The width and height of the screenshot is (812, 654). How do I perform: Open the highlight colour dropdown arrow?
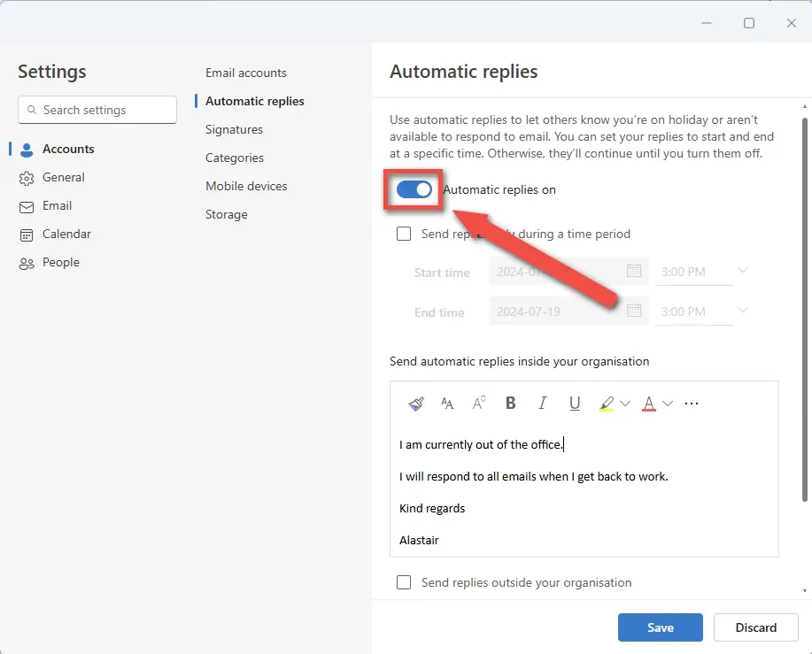[x=625, y=404]
